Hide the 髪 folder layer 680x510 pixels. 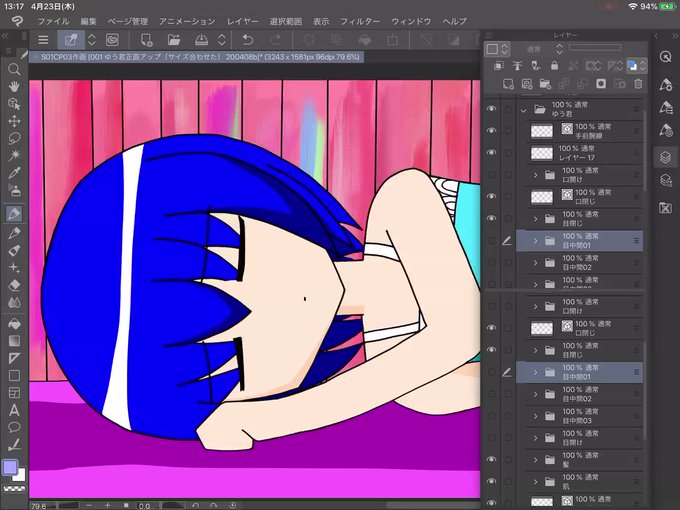(x=491, y=459)
